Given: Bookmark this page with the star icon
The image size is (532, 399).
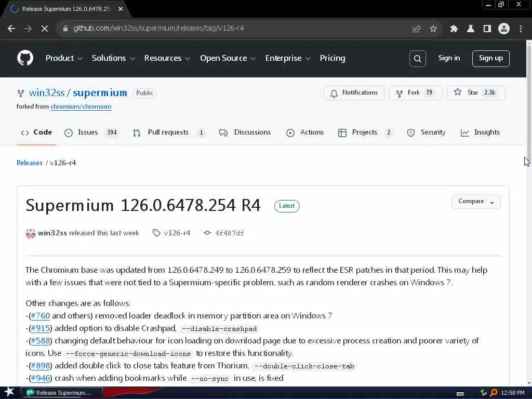Looking at the screenshot, I should pos(433,29).
